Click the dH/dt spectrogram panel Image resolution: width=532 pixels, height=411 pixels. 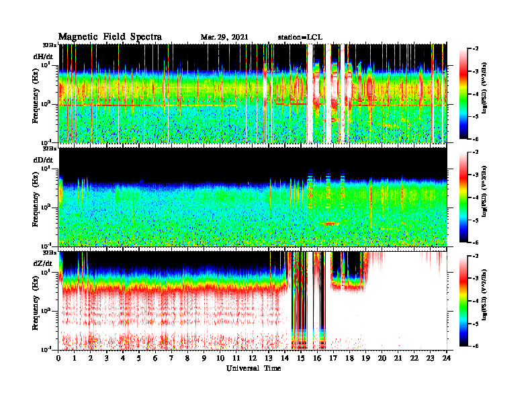253,93
